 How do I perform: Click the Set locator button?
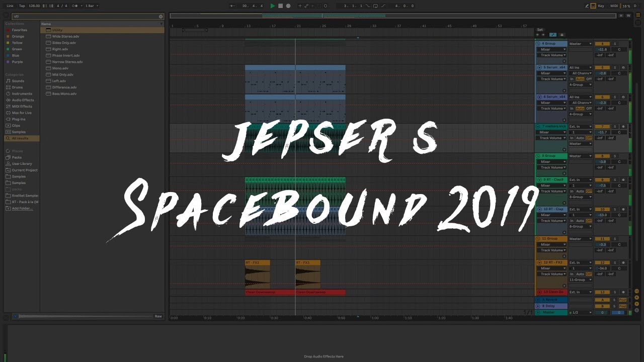(540, 30)
